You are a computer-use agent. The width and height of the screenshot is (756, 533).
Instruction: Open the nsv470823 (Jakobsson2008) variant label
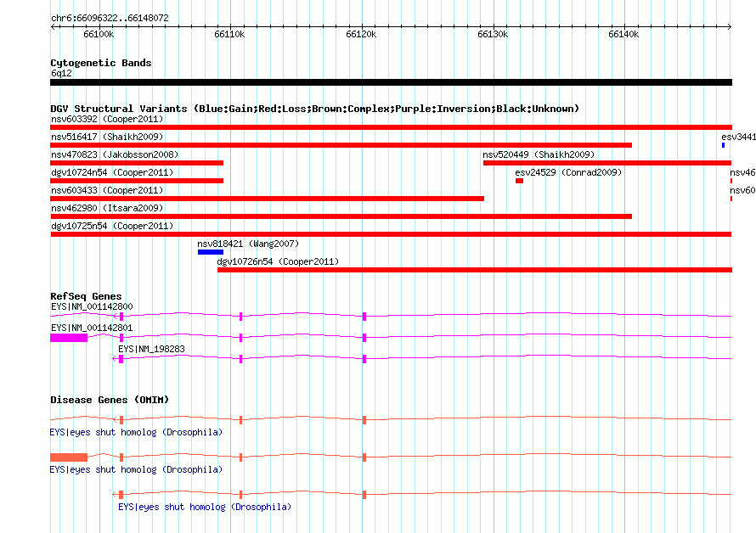(x=115, y=154)
